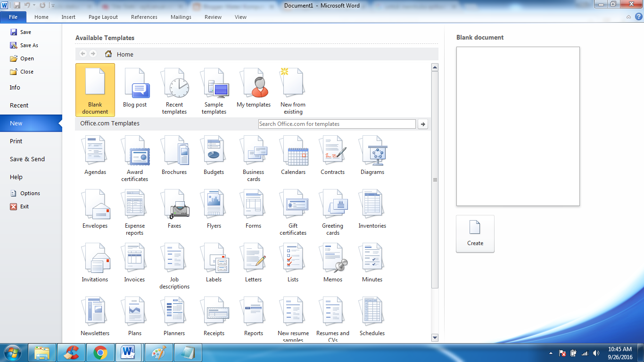Click the template list scroll down arrow
Screen dimensions: 644x362
435,337
